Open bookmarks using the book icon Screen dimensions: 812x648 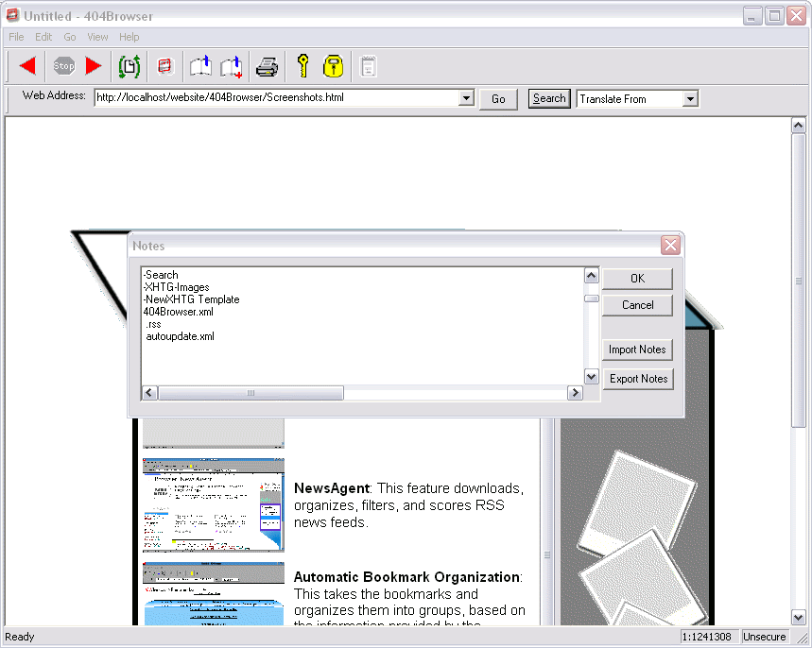(x=200, y=67)
